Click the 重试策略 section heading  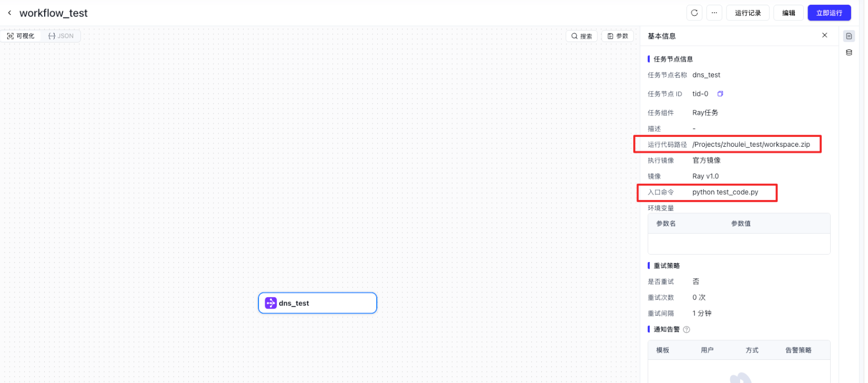(667, 266)
